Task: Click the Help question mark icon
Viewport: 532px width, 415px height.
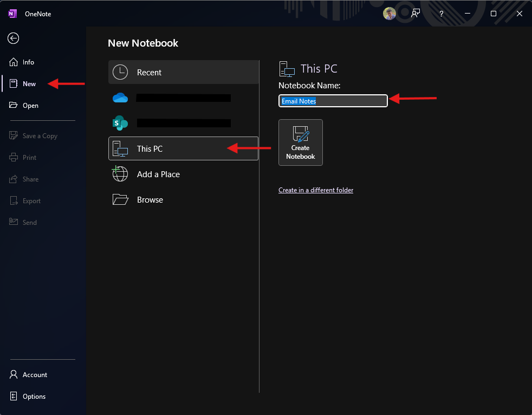Action: point(442,14)
